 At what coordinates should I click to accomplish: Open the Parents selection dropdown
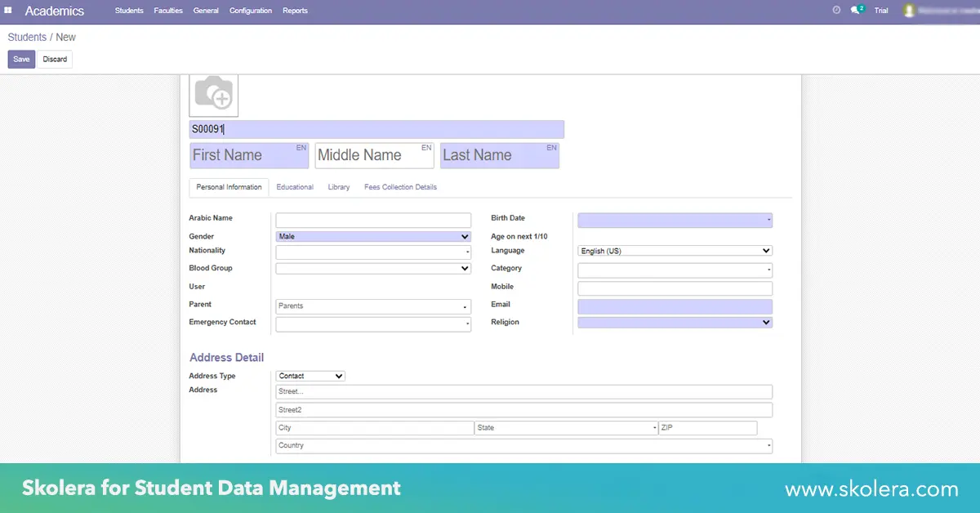(x=373, y=306)
